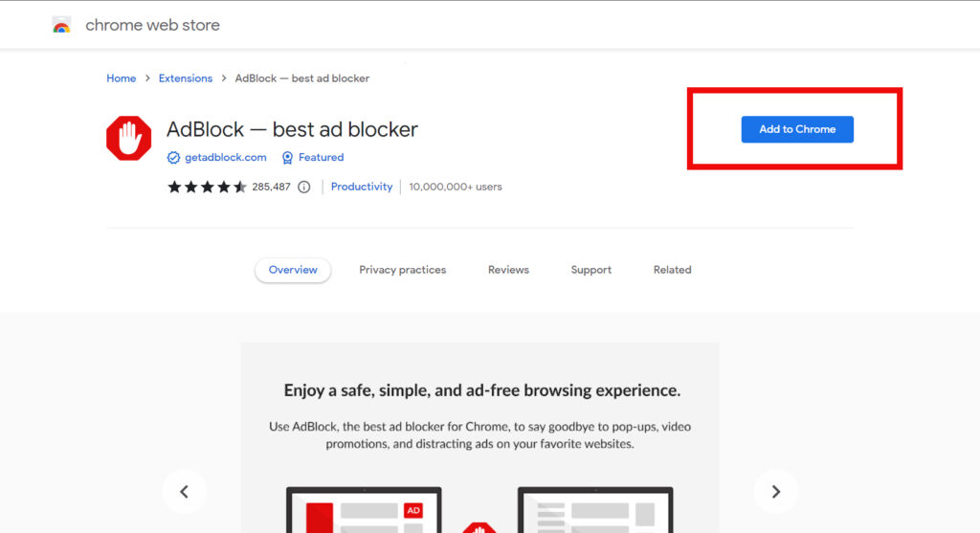This screenshot has width=980, height=533.
Task: Click the 'Use AdBlock, the best ad blocker' description
Action: click(x=480, y=434)
